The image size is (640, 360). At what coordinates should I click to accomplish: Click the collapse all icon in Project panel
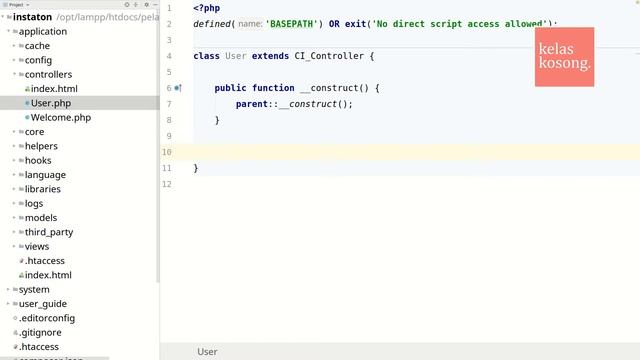136,4
